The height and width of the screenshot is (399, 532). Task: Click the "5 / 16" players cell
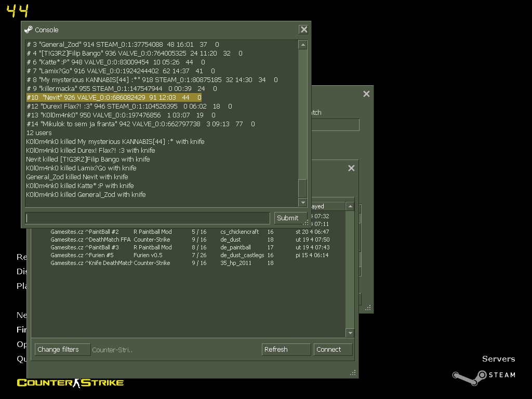coord(199,232)
